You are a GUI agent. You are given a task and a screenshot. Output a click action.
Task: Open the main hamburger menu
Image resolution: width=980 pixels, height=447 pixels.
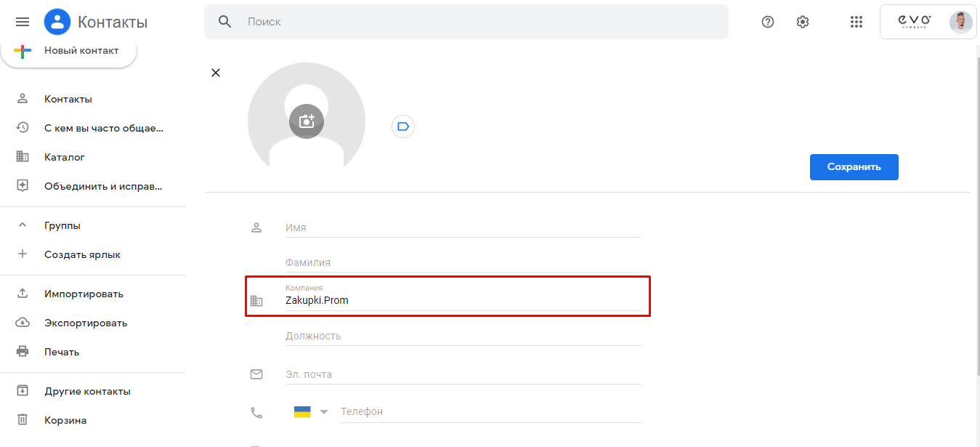point(23,22)
